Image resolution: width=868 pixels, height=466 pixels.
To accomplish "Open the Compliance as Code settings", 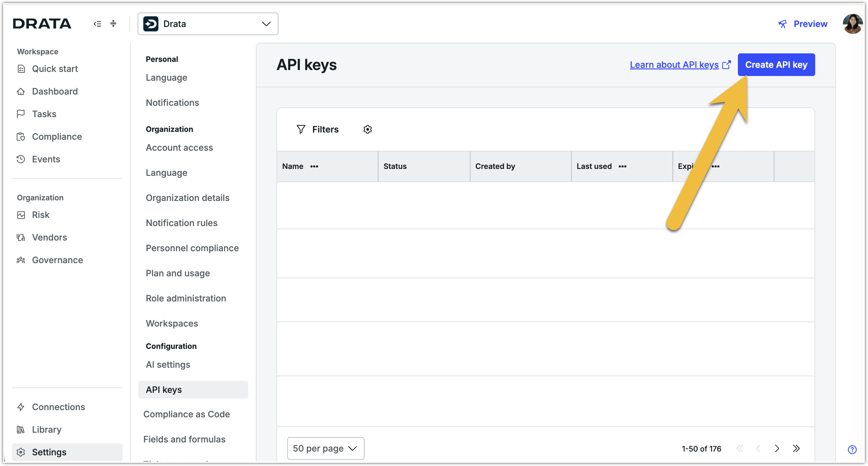I will click(186, 414).
